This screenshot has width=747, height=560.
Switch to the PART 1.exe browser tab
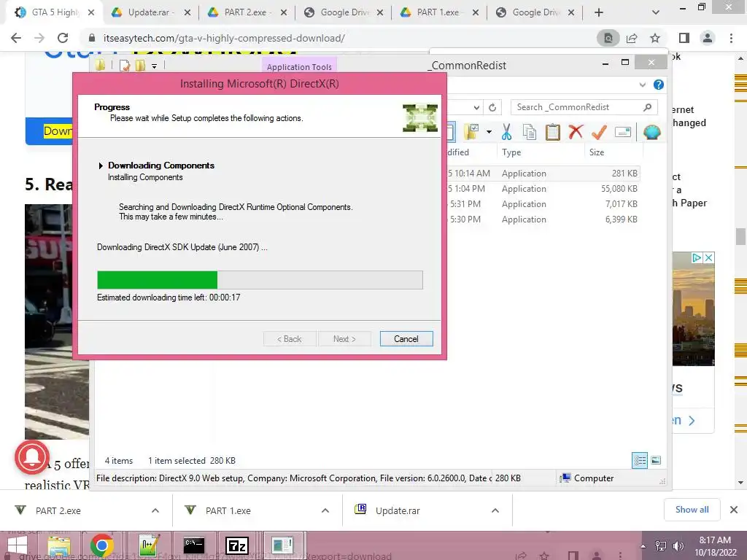point(438,12)
